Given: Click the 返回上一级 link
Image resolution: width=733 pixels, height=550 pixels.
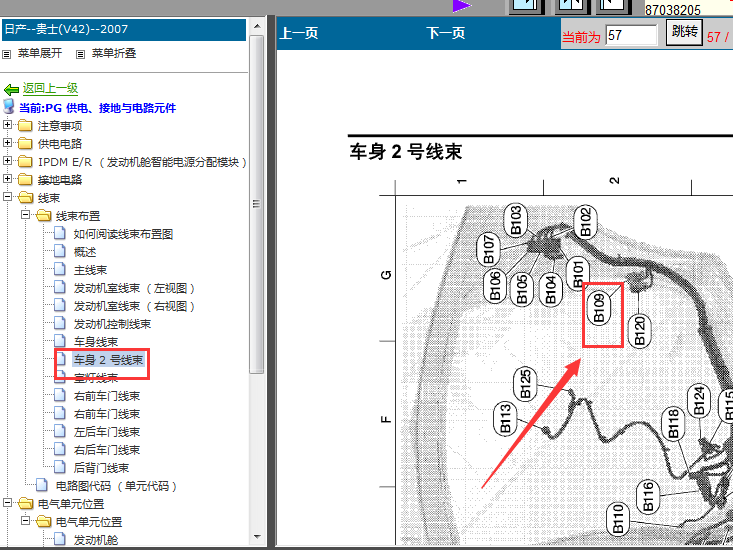Looking at the screenshot, I should point(50,88).
